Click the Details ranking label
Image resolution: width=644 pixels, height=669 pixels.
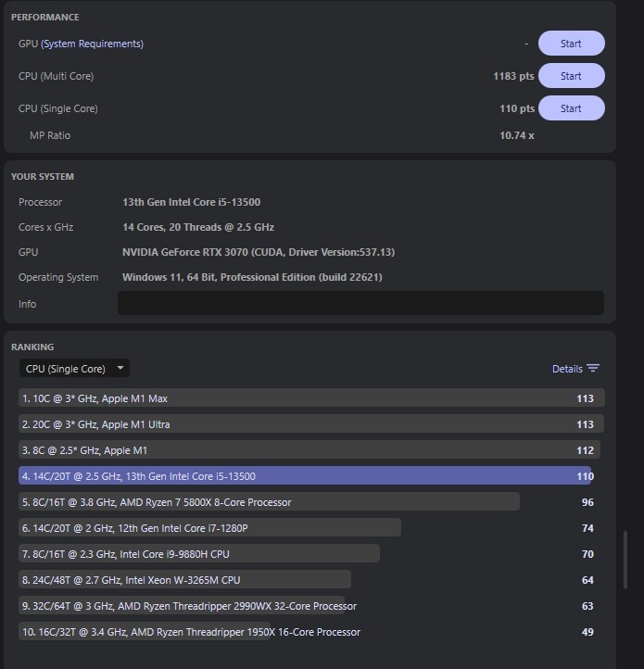[567, 369]
